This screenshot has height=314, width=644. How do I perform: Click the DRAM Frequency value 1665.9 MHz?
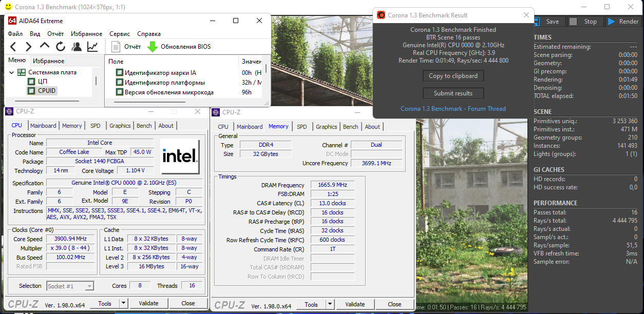point(333,185)
